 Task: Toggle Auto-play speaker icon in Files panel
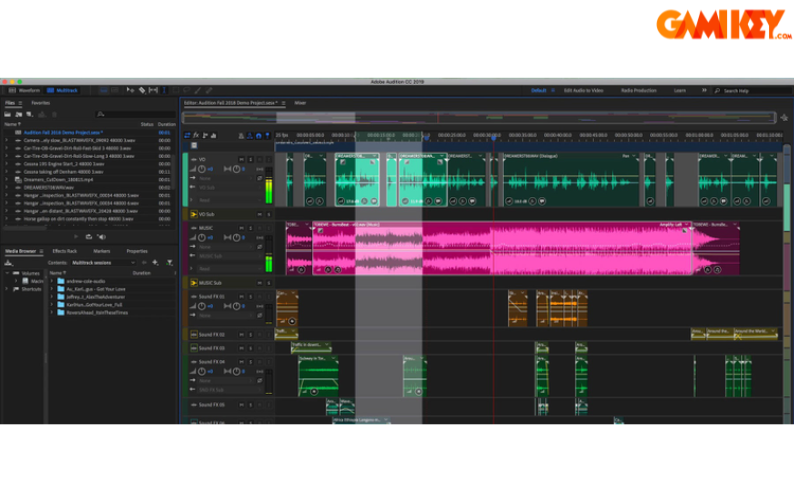point(102,237)
